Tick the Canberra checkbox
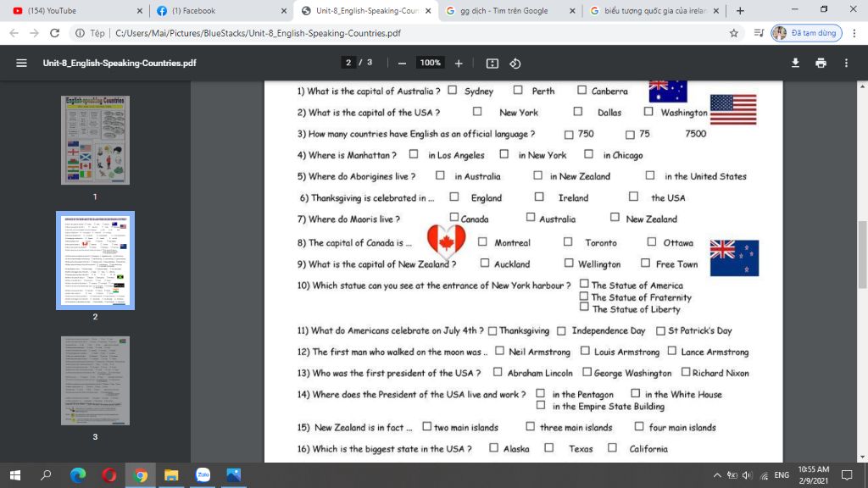The height and width of the screenshot is (488, 868). click(x=581, y=90)
